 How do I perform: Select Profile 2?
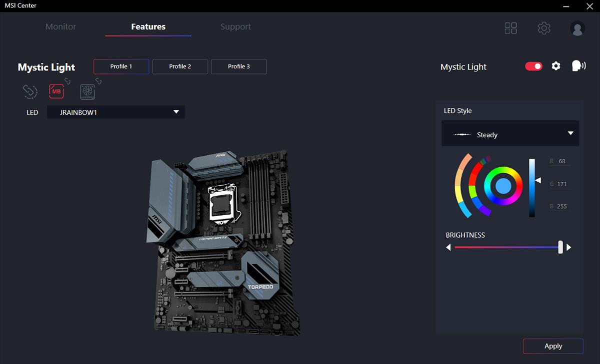click(x=180, y=66)
